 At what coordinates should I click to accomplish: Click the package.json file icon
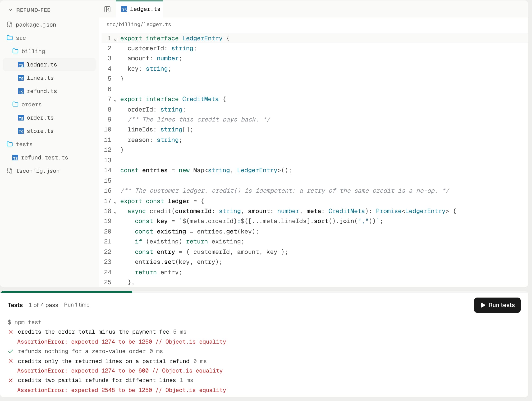click(x=10, y=24)
